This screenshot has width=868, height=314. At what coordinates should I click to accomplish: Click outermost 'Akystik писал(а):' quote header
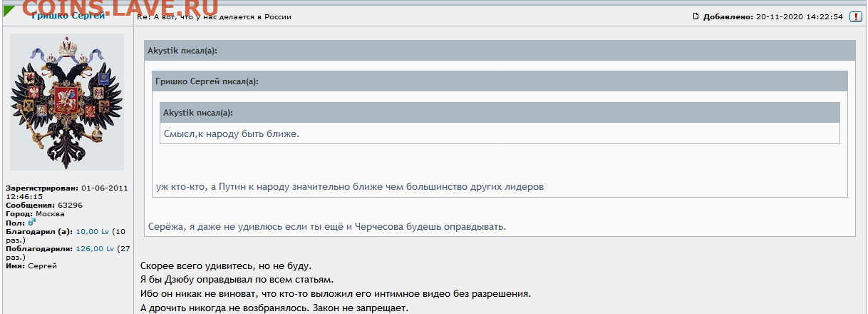(182, 51)
